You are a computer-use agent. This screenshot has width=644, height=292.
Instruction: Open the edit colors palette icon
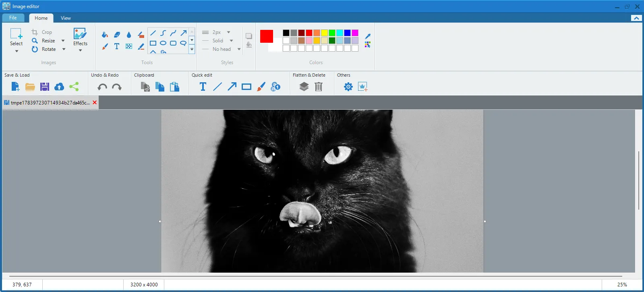tap(368, 45)
